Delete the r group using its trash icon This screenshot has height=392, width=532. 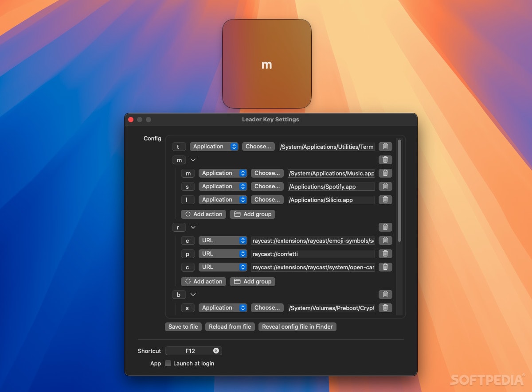[385, 227]
